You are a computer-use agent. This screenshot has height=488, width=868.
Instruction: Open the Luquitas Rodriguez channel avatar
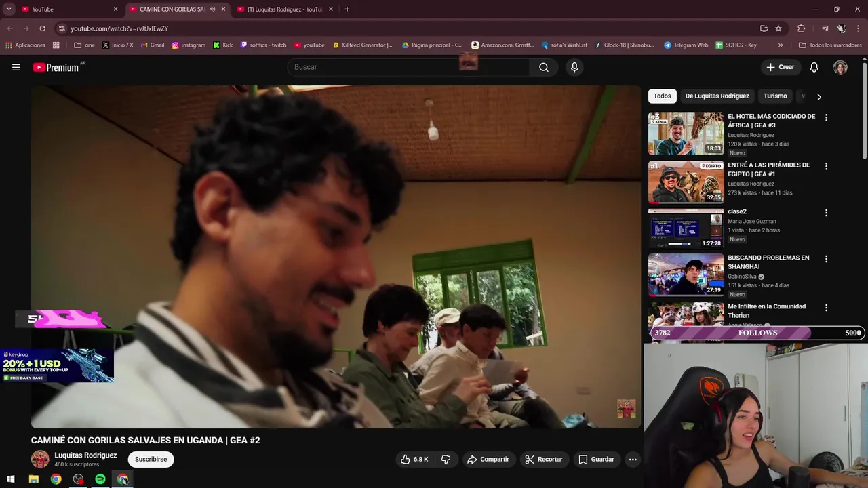click(40, 459)
